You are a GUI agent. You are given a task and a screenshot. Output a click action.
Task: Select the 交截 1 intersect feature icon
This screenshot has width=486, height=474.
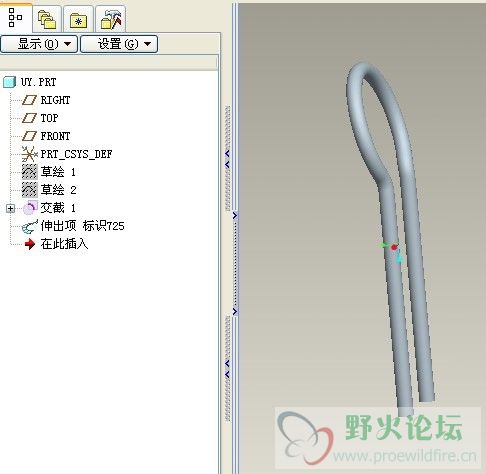coord(30,208)
